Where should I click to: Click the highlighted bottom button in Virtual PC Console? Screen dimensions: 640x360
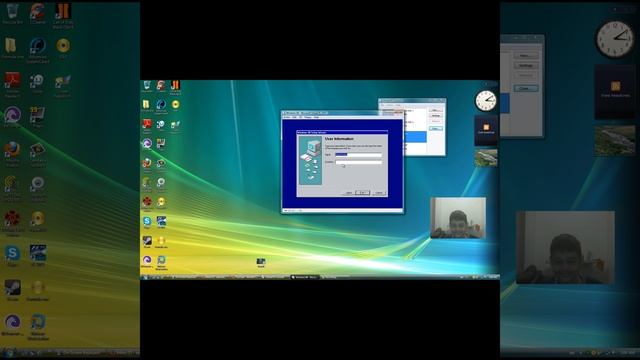tap(436, 129)
